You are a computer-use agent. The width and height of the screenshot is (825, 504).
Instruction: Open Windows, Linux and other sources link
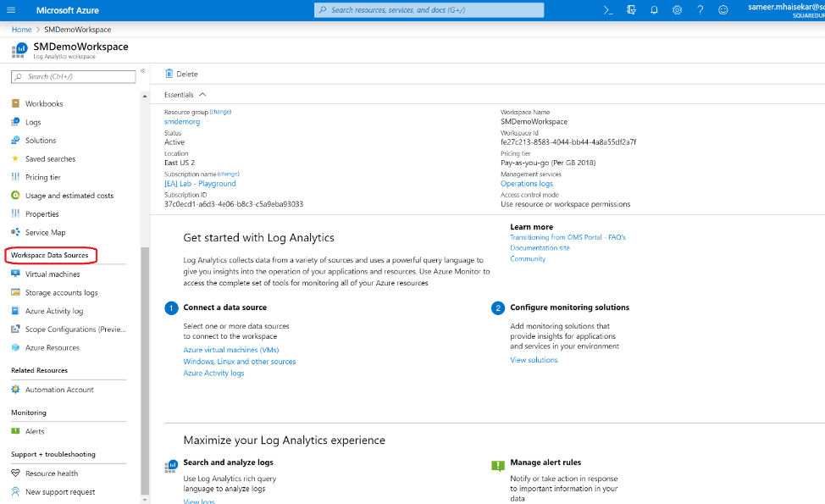(x=240, y=362)
